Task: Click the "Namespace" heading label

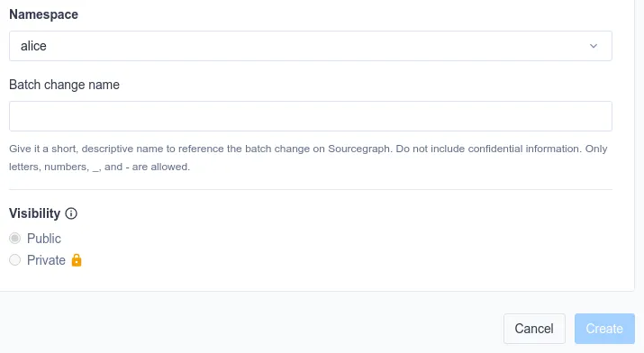Action: point(43,14)
